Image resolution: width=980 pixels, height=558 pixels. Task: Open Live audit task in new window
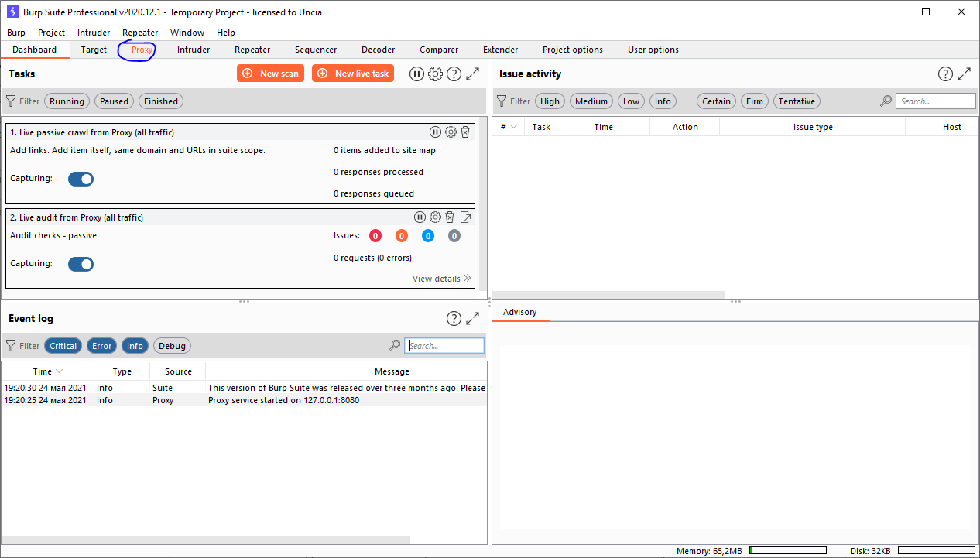(x=465, y=217)
